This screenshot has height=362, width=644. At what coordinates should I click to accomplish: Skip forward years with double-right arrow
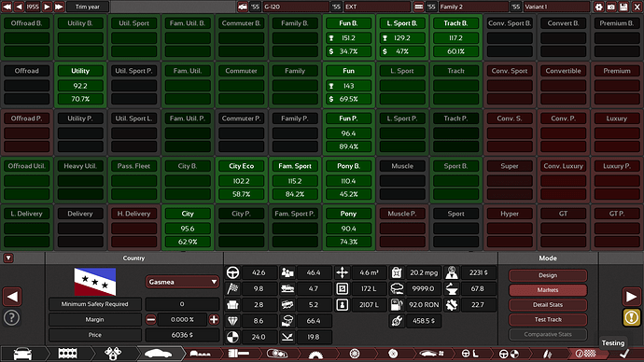[59, 7]
